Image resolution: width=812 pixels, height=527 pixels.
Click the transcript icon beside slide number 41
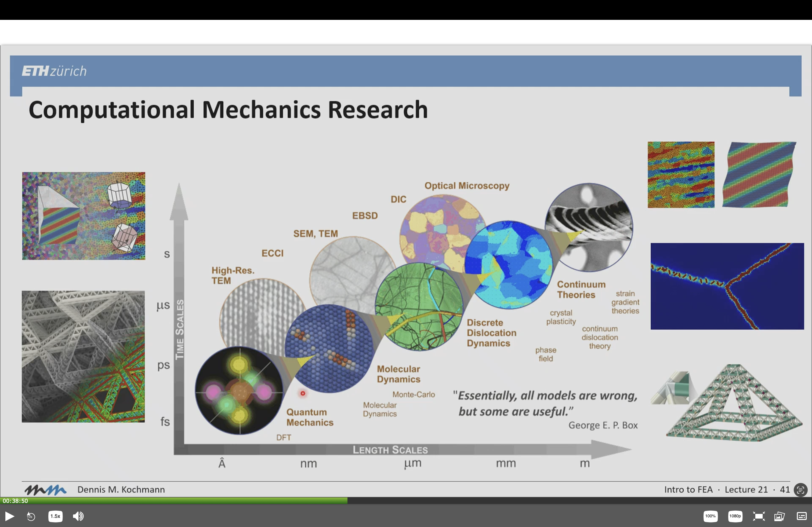coord(800,490)
